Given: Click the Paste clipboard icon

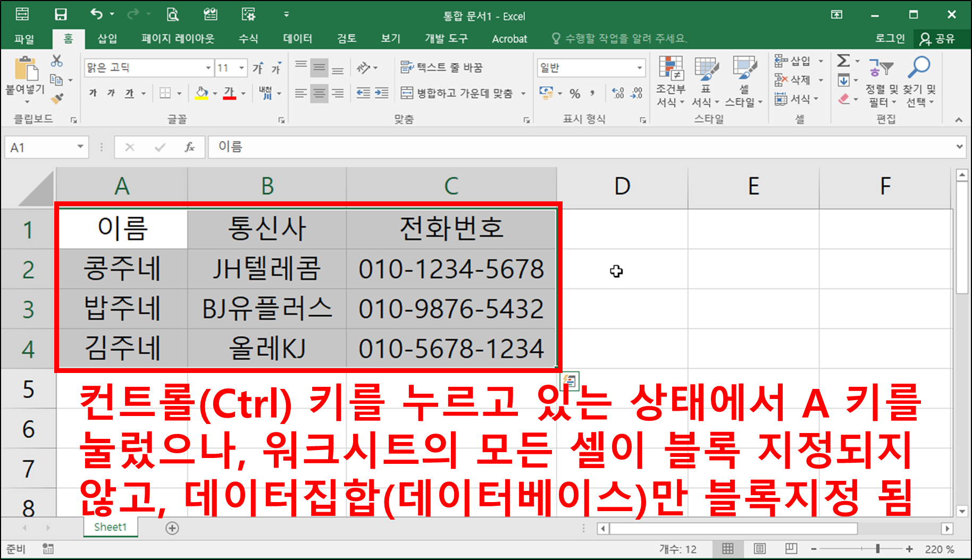Looking at the screenshot, I should (x=26, y=68).
